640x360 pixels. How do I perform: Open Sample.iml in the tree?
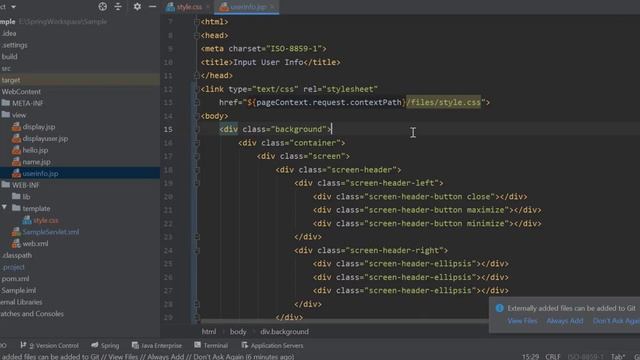point(18,291)
